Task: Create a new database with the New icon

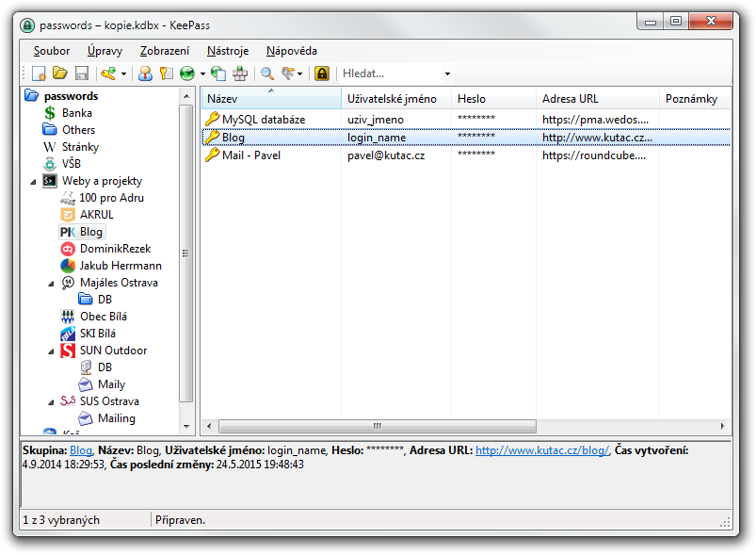Action: click(39, 73)
